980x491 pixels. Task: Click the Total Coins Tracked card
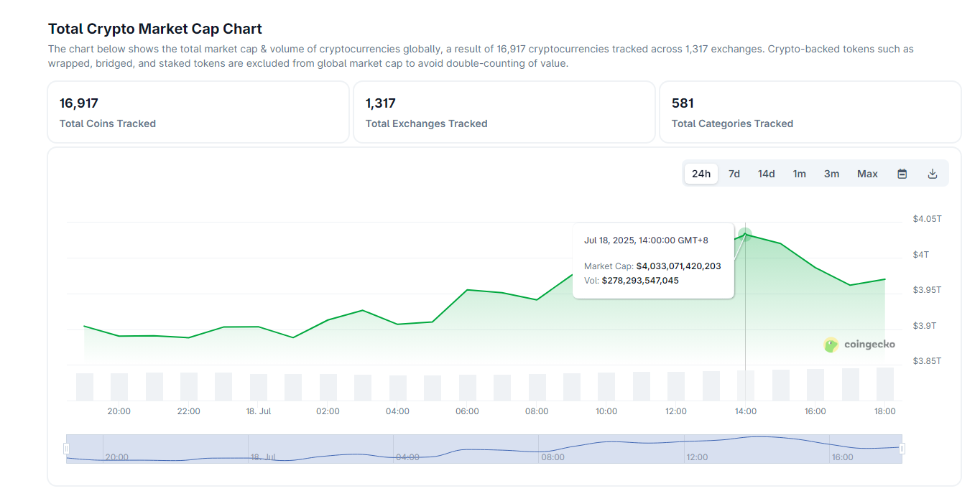[x=198, y=112]
